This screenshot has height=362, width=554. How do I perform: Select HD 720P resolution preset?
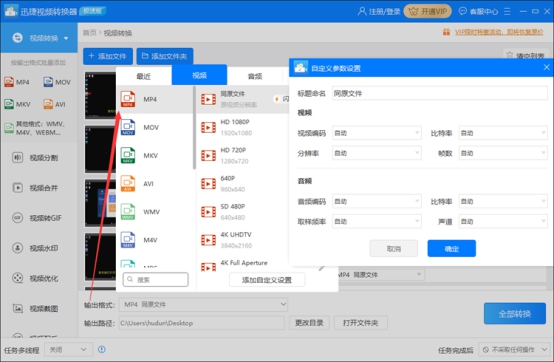click(243, 156)
